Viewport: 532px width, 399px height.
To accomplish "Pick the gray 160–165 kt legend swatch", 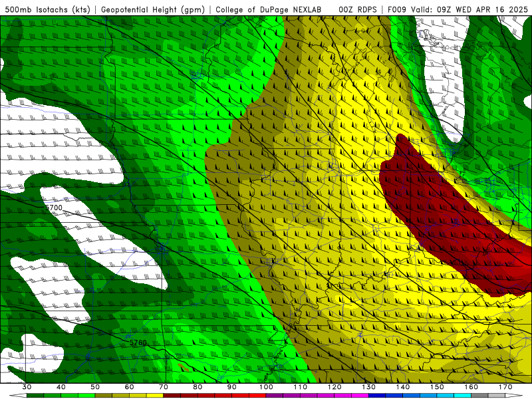I will pyautogui.click(x=479, y=396).
